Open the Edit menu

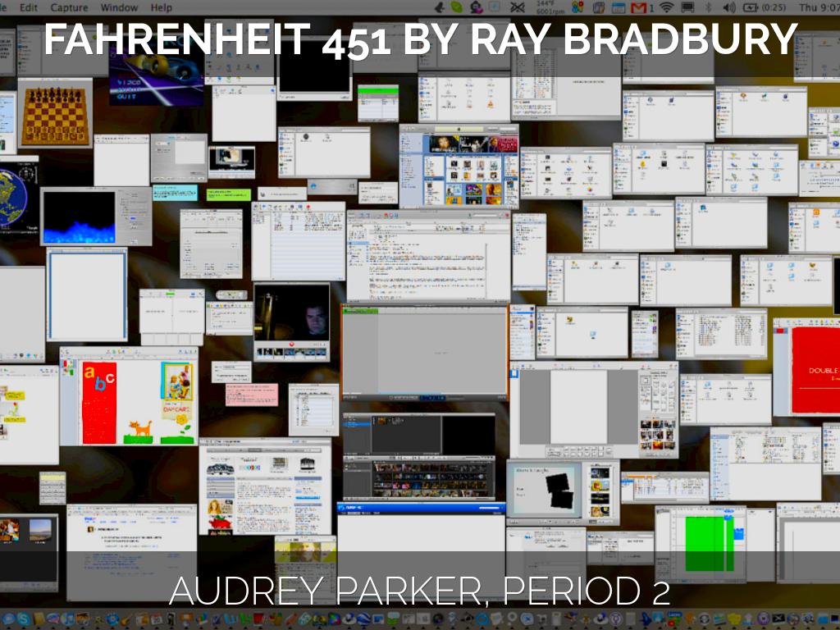click(x=30, y=7)
